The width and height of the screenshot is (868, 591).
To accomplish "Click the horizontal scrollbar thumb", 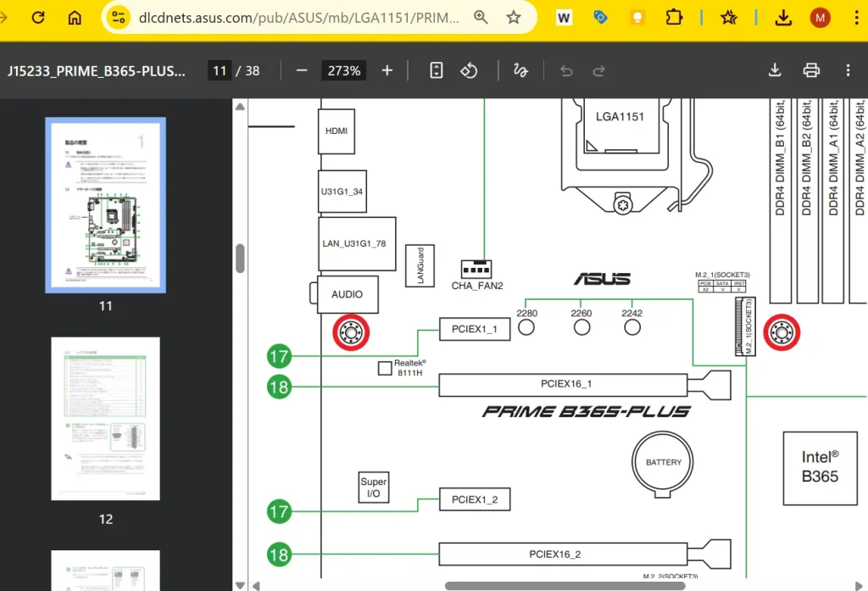I will point(565,585).
